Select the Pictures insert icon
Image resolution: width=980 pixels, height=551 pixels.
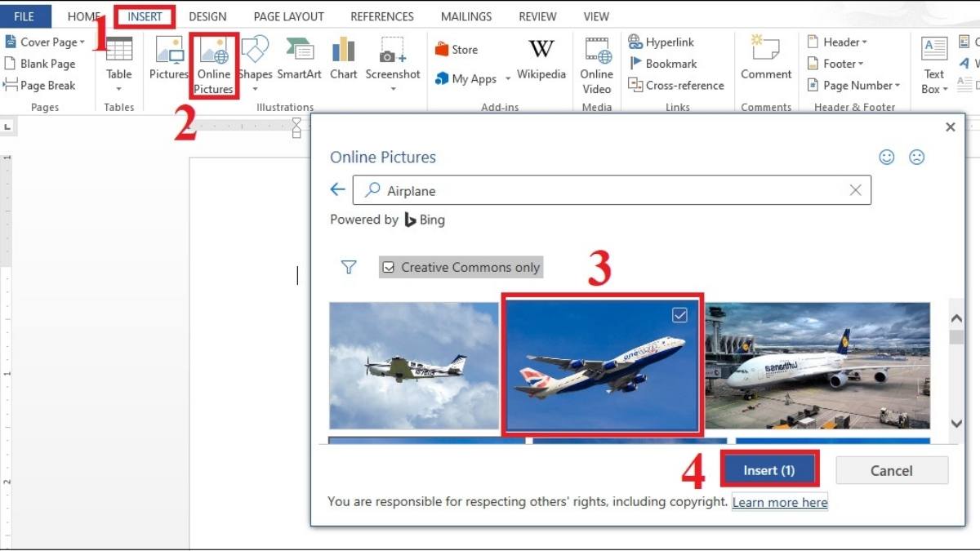tap(168, 57)
